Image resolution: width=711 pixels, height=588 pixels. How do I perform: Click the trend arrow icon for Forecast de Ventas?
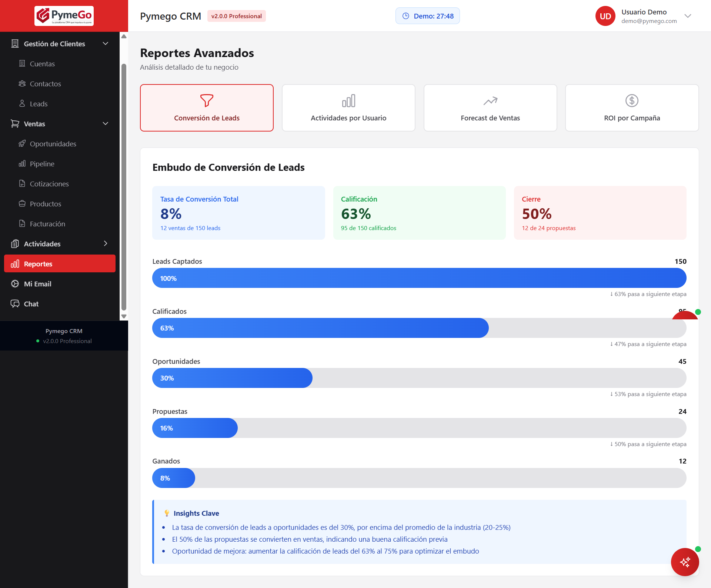(x=490, y=100)
